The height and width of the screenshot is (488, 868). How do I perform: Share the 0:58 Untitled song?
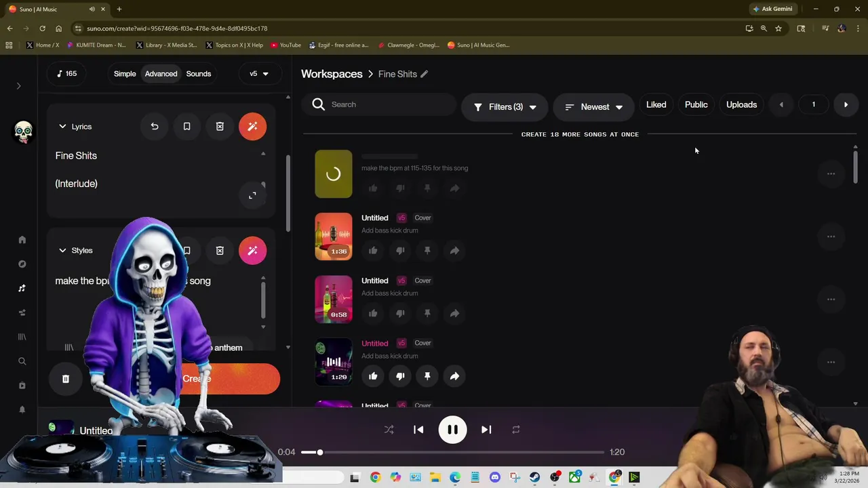coord(454,313)
